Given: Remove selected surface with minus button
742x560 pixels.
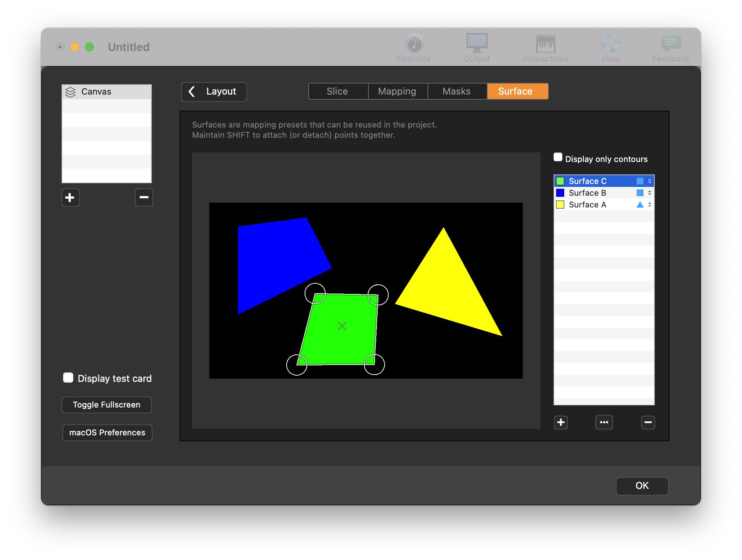Looking at the screenshot, I should 648,422.
